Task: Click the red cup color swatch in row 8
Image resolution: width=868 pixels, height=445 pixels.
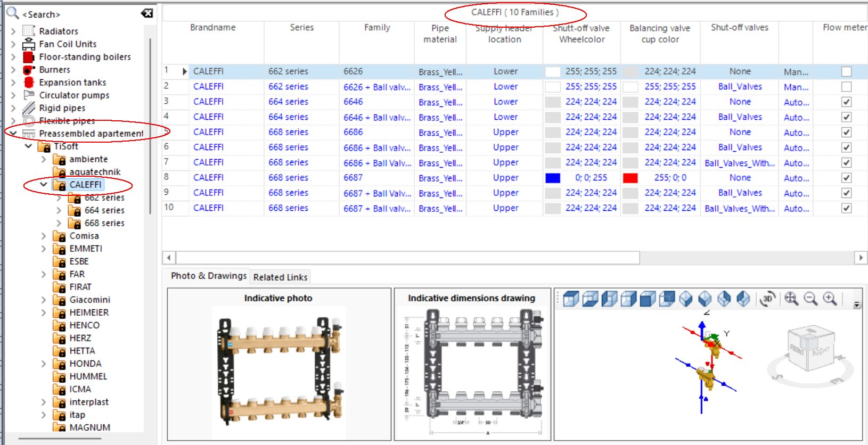Action: click(x=630, y=178)
